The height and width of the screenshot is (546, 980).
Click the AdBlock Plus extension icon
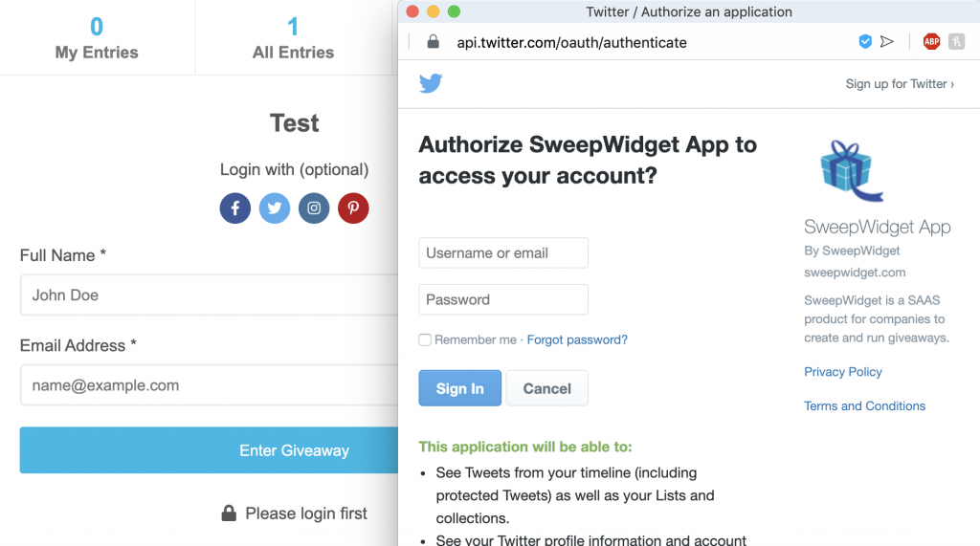tap(931, 42)
